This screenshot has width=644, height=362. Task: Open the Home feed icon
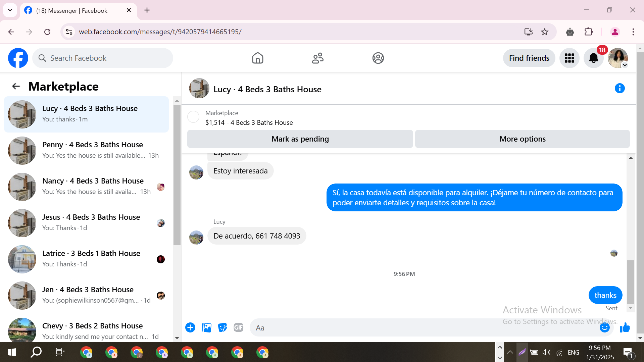(x=257, y=58)
